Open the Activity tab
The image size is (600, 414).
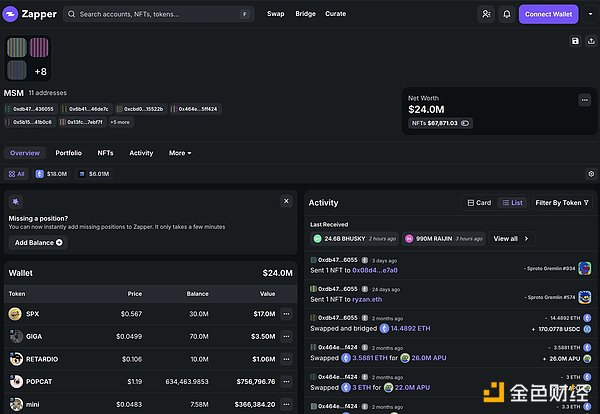pyautogui.click(x=141, y=153)
